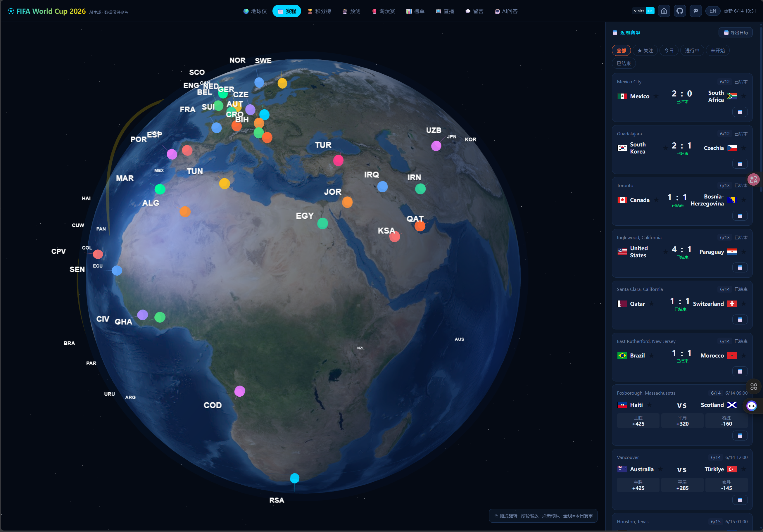Click the chat bubble icon in header
Screen dimensions: 763x532
tap(695, 11)
